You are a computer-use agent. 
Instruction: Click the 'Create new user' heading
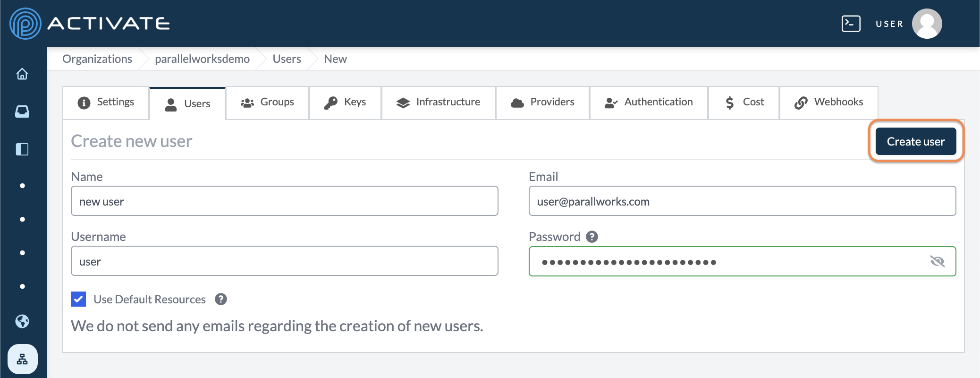click(x=132, y=141)
